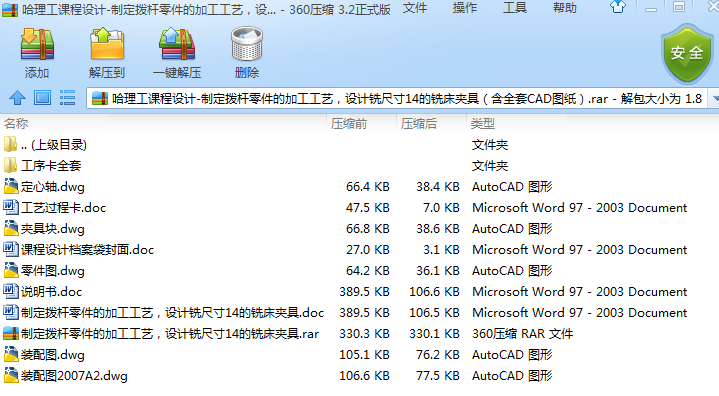Click the 添加 (Add) toolbar icon
The height and width of the screenshot is (396, 719).
pos(37,44)
